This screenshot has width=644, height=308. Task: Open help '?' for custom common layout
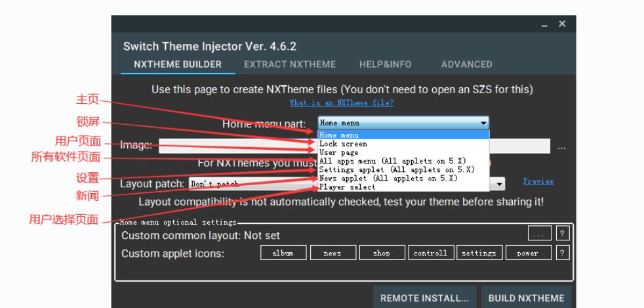coord(562,234)
